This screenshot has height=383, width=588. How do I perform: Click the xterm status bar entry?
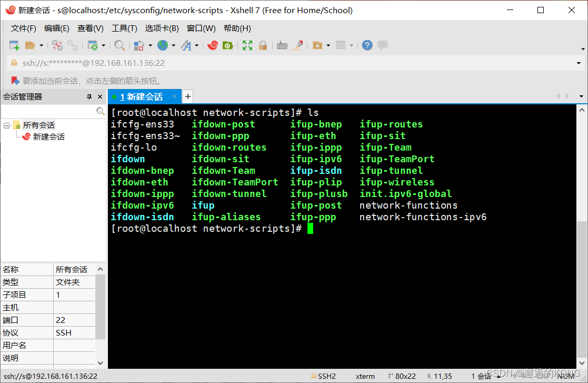click(365, 376)
